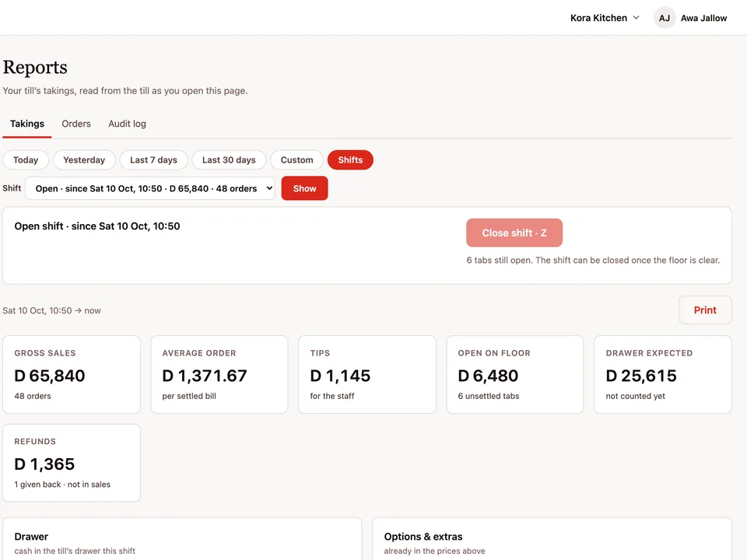
Task: Open the Audit log tab
Action: tap(127, 124)
